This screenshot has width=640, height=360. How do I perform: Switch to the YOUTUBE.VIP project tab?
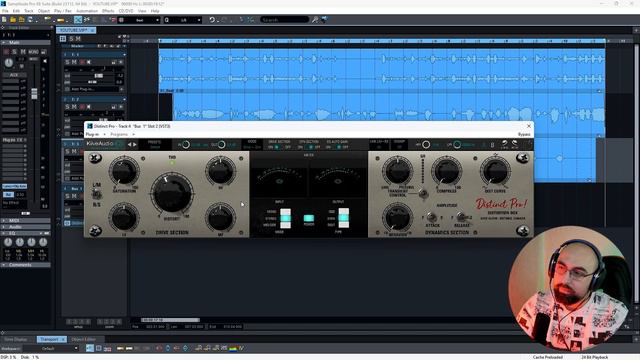pyautogui.click(x=75, y=30)
